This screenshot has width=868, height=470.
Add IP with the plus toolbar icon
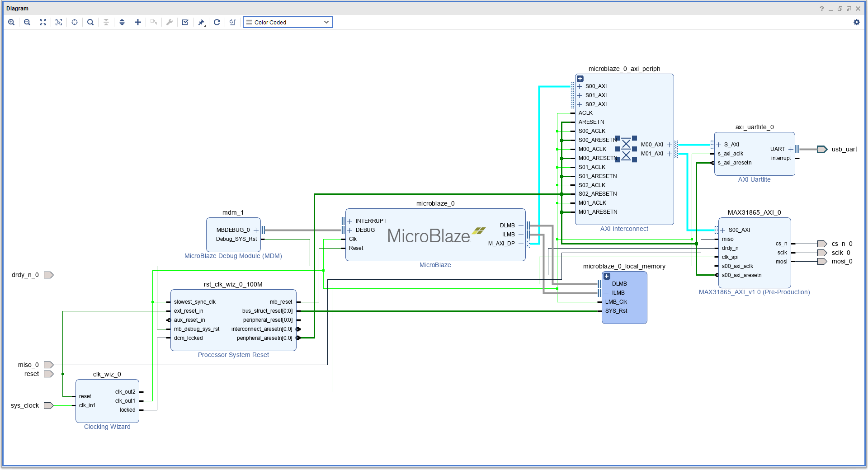(x=138, y=22)
